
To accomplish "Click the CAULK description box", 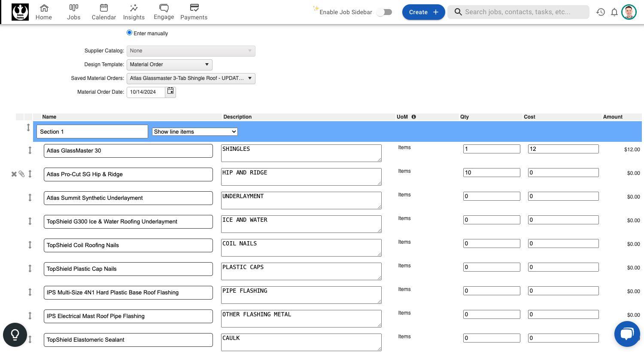I will [x=301, y=343].
